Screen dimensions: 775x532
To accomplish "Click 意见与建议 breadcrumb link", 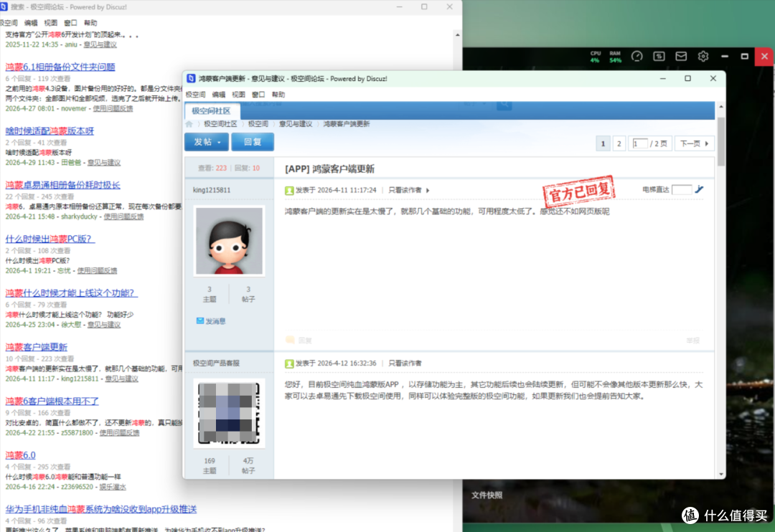I will [296, 124].
